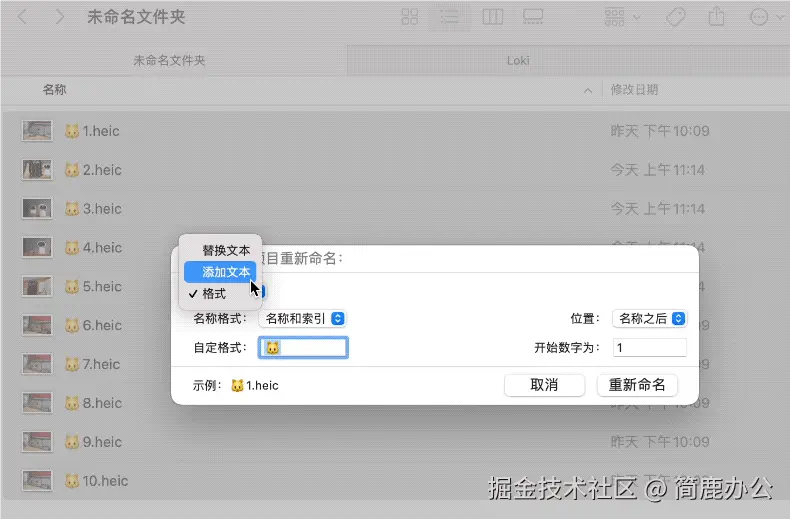Focus the 开始数字为 input field

(649, 348)
